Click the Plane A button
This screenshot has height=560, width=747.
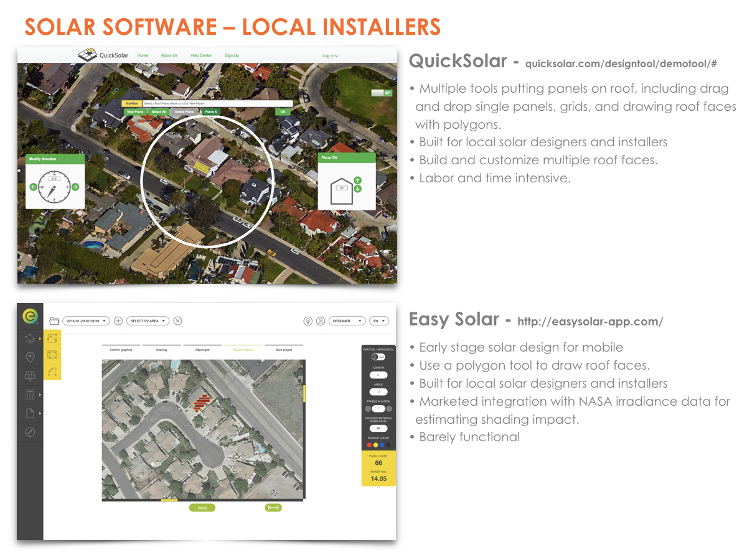210,112
